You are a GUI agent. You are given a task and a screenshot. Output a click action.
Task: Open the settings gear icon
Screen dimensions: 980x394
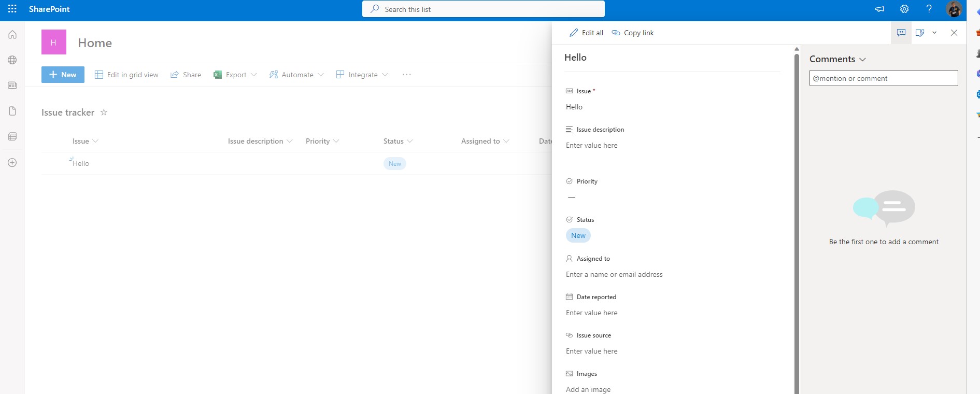pos(904,9)
